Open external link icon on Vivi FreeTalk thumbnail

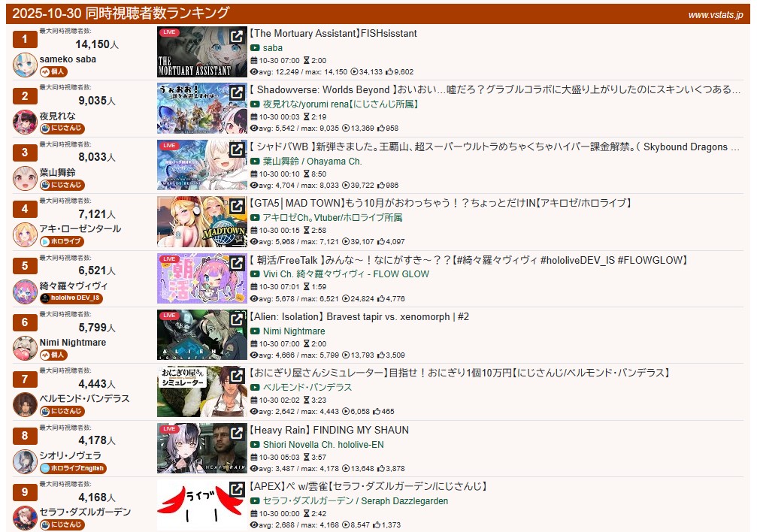(x=237, y=263)
